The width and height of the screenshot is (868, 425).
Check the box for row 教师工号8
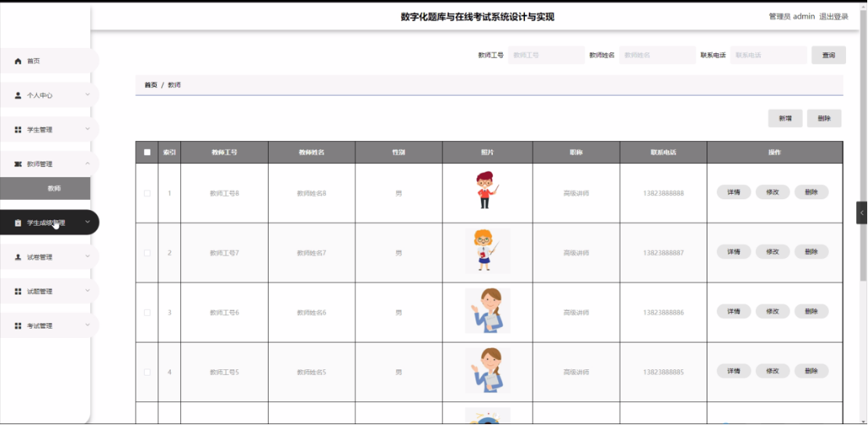pos(147,194)
